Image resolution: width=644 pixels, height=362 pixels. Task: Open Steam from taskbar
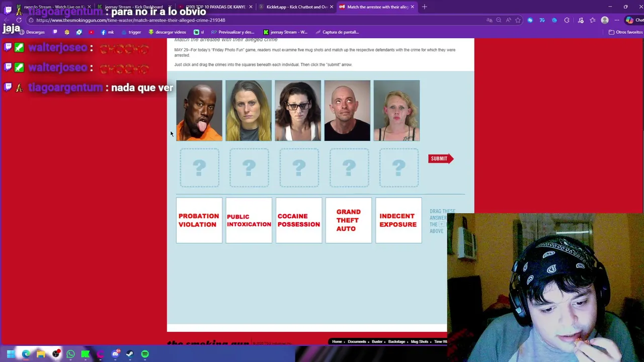click(x=130, y=354)
